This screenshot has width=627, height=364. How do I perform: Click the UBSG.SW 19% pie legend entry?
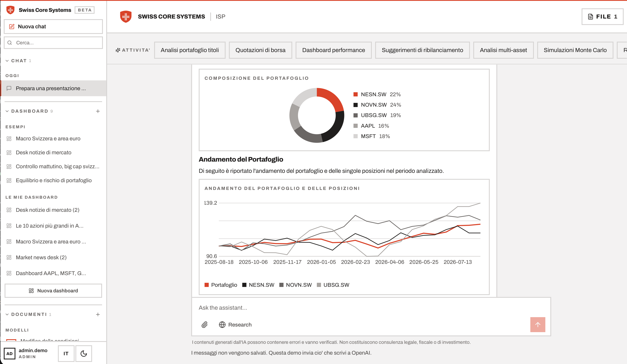coord(377,115)
